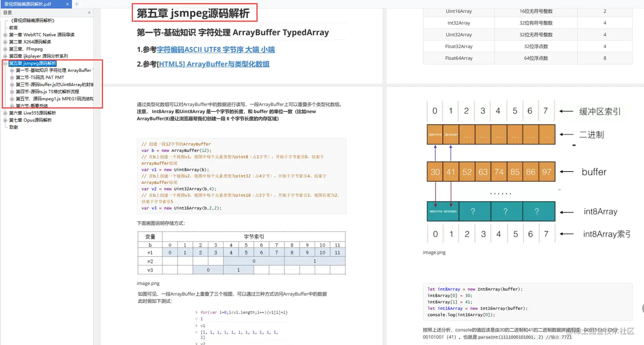Screen dimensions: 644x345
Task: Close the 目录 outline panel
Action: pos(89,13)
